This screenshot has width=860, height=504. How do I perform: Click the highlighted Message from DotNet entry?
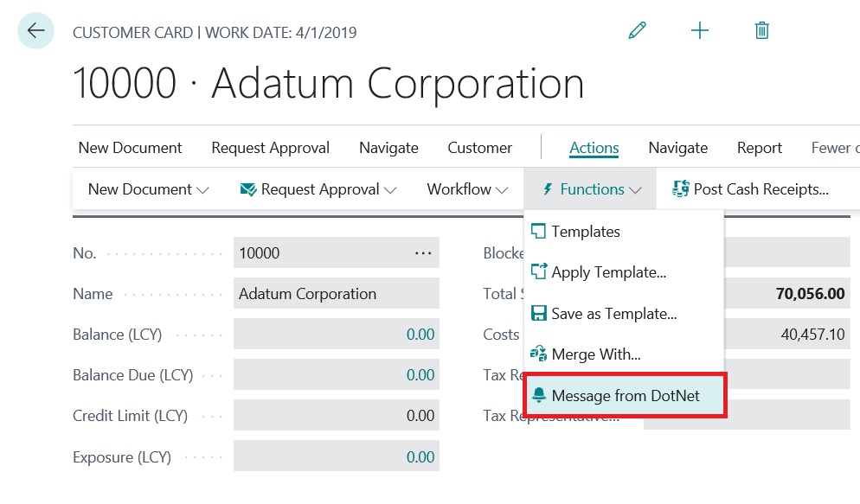[625, 395]
